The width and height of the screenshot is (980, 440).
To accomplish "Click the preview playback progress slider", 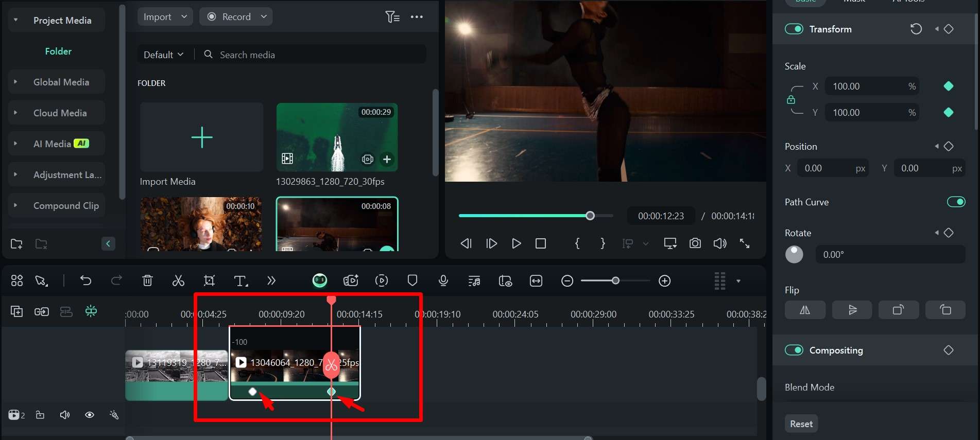I will 536,216.
